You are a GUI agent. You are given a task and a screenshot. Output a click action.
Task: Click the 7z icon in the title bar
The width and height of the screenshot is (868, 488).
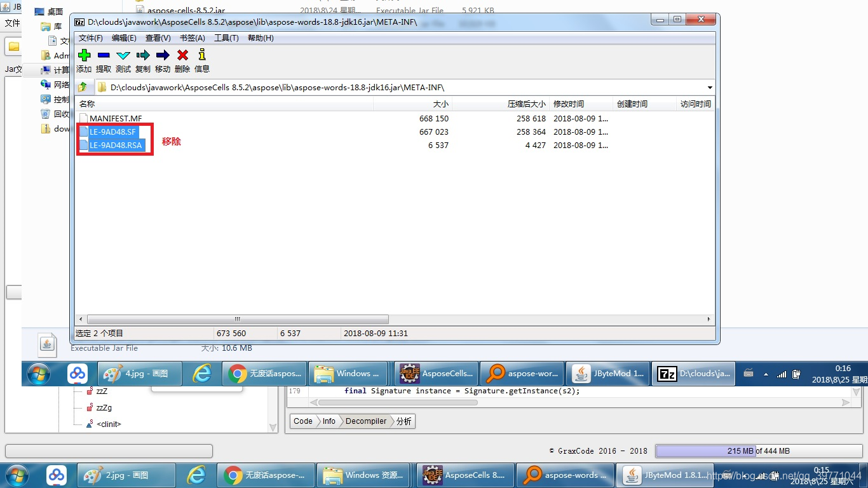pyautogui.click(x=79, y=22)
